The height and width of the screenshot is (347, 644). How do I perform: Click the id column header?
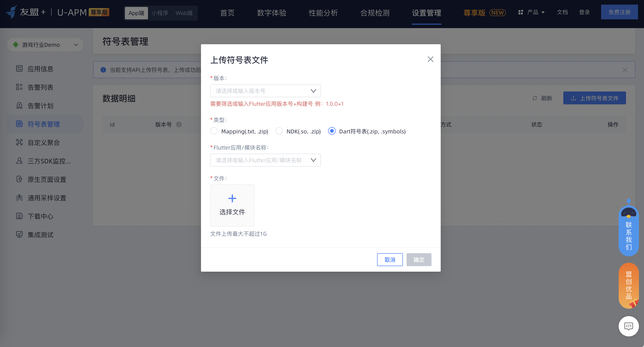[x=112, y=124]
